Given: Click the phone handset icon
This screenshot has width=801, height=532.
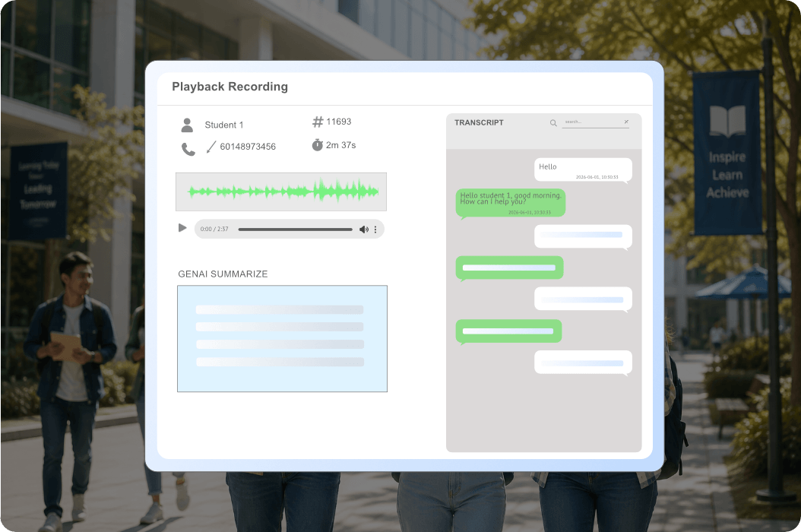Looking at the screenshot, I should pos(188,149).
